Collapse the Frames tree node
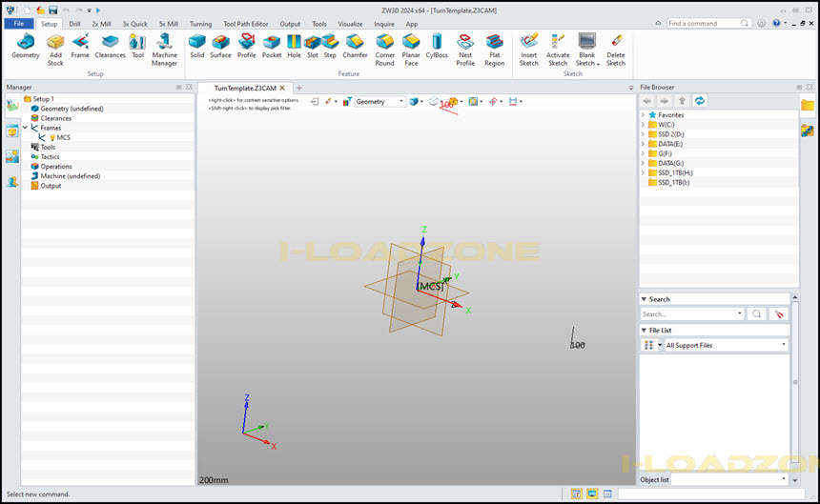 coord(25,128)
